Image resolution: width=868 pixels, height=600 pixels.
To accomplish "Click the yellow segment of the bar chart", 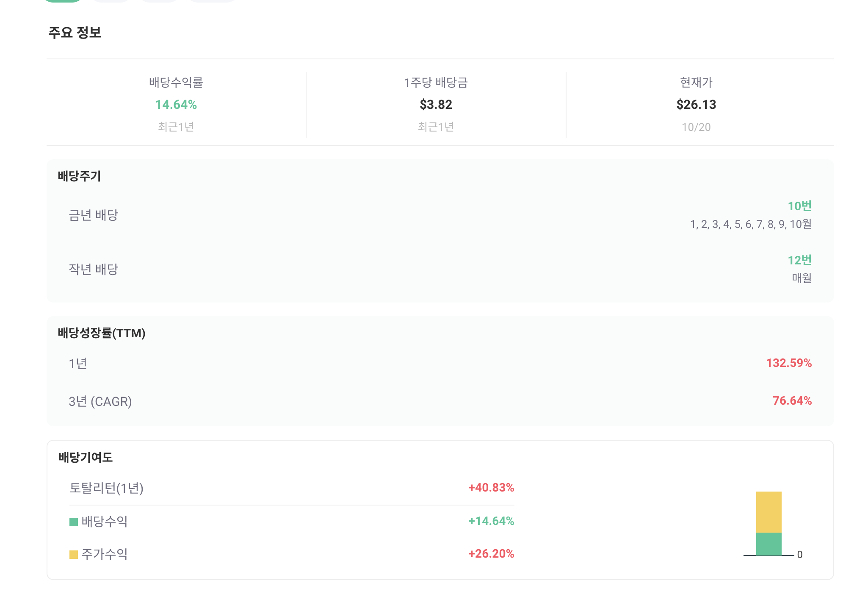I will (768, 512).
